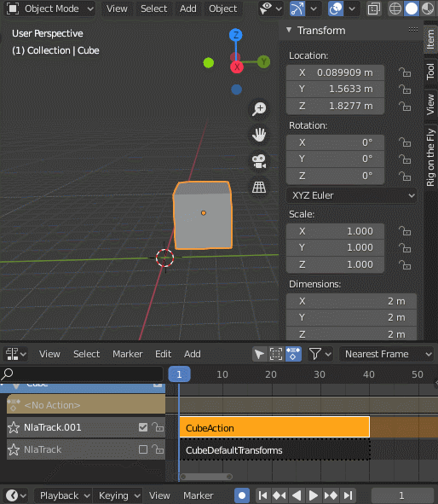This screenshot has width=438, height=504.
Task: Open XYZ Euler rotation mode dropdown
Action: (351, 195)
